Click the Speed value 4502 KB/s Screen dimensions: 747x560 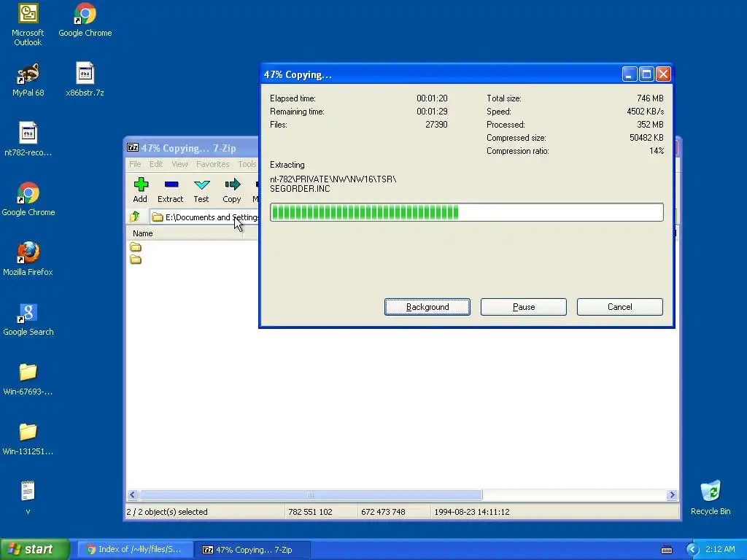tap(645, 112)
